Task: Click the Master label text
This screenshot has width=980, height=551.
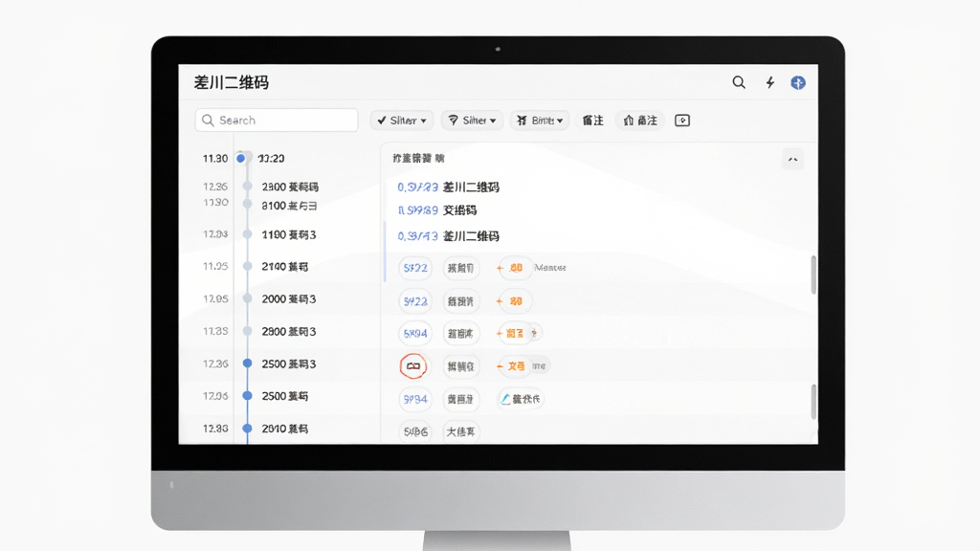Action: tap(550, 268)
